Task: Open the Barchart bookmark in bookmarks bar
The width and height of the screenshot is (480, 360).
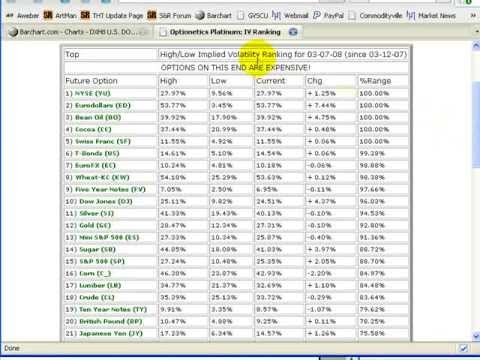Action: pyautogui.click(x=214, y=16)
